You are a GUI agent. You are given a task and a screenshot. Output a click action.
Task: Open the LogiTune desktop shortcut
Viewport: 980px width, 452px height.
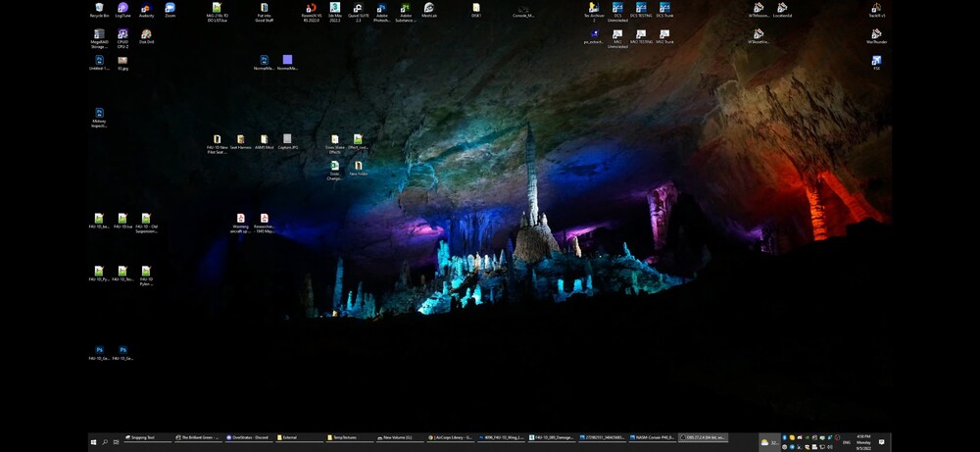click(122, 10)
